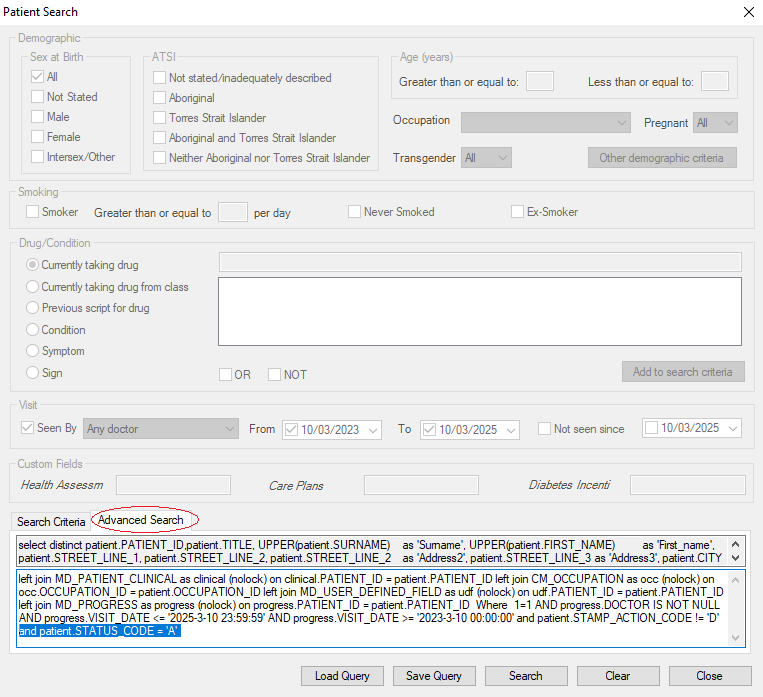Run the query with Search button

click(525, 676)
